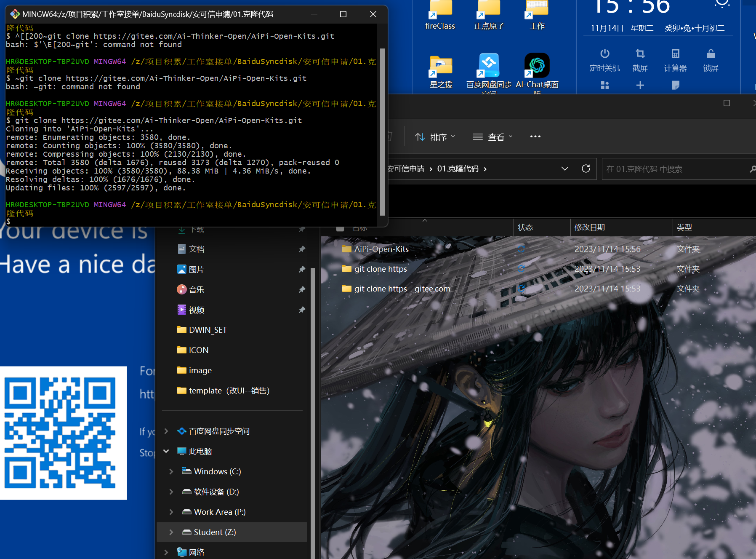This screenshot has width=756, height=559.
Task: Click the Git Bash terminal scrollbar
Action: [x=382, y=131]
